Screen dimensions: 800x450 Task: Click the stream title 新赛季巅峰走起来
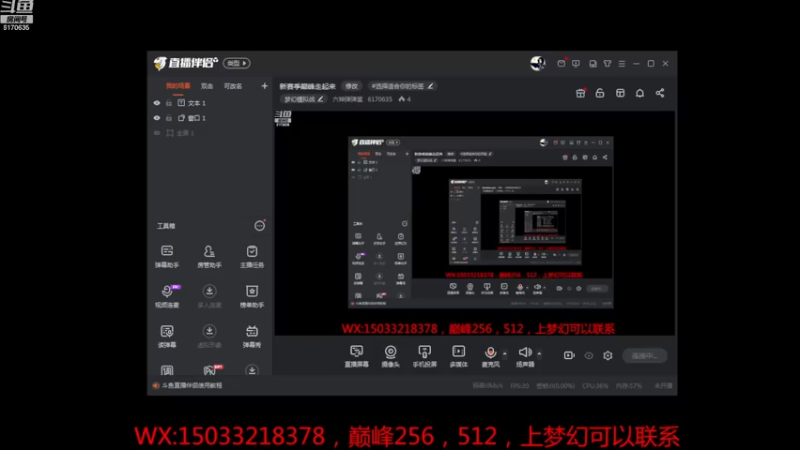[x=307, y=86]
